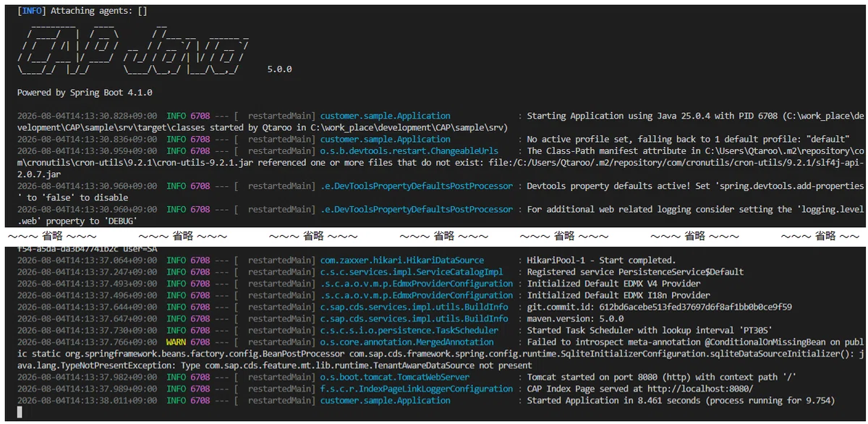The image size is (868, 424).
Task: Select "Initialized Default EDMX I18n Provider" message
Action: [618, 295]
